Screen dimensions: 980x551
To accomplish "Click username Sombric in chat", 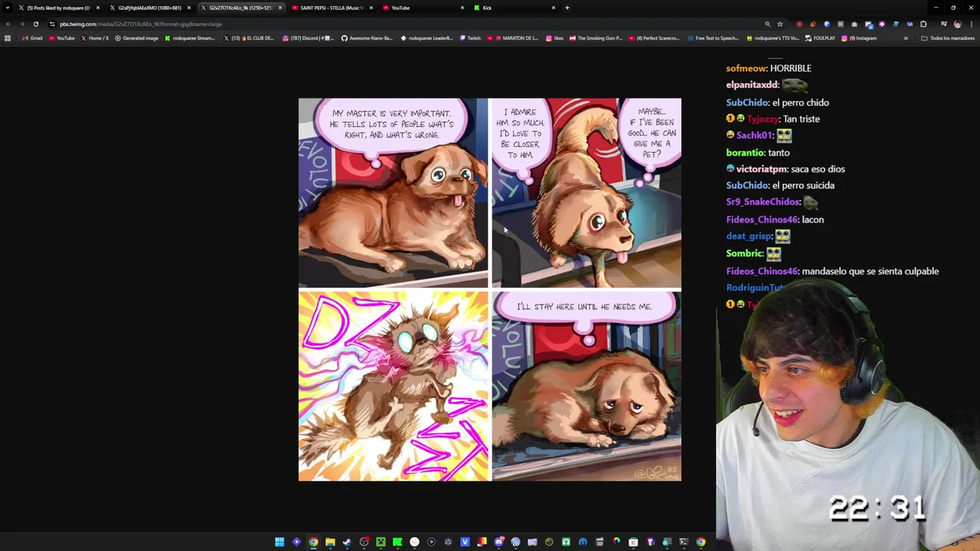I will 744,253.
